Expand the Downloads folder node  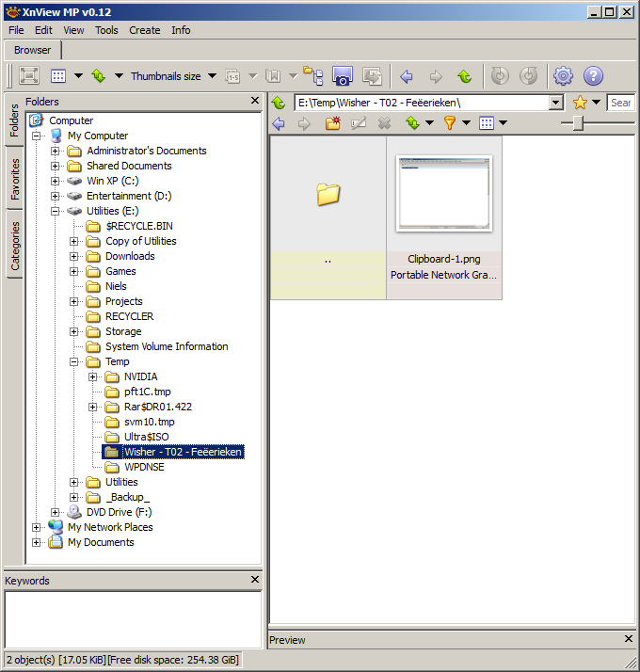click(x=73, y=257)
